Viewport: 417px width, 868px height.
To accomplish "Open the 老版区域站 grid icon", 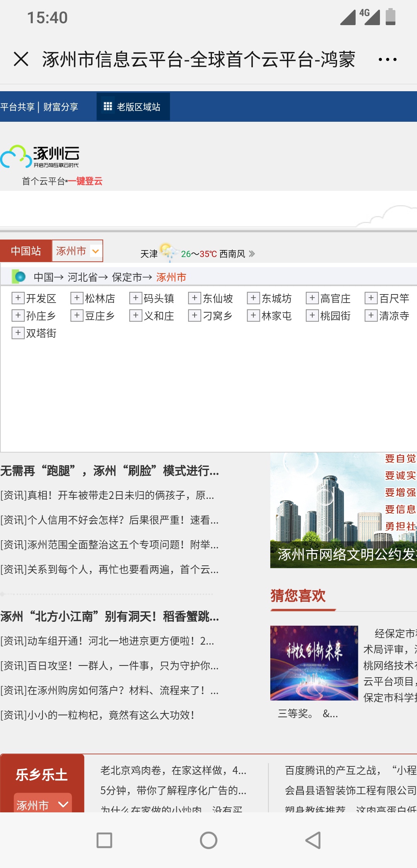I will 108,106.
